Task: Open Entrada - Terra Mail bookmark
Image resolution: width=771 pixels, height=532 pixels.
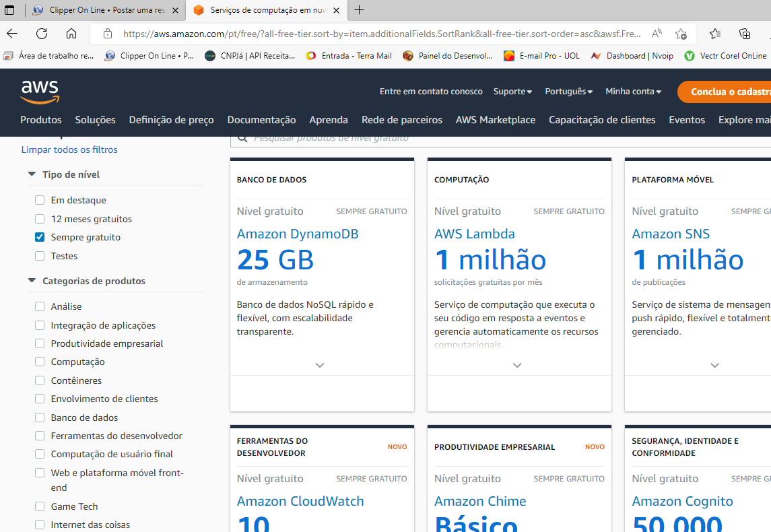Action: pos(349,56)
